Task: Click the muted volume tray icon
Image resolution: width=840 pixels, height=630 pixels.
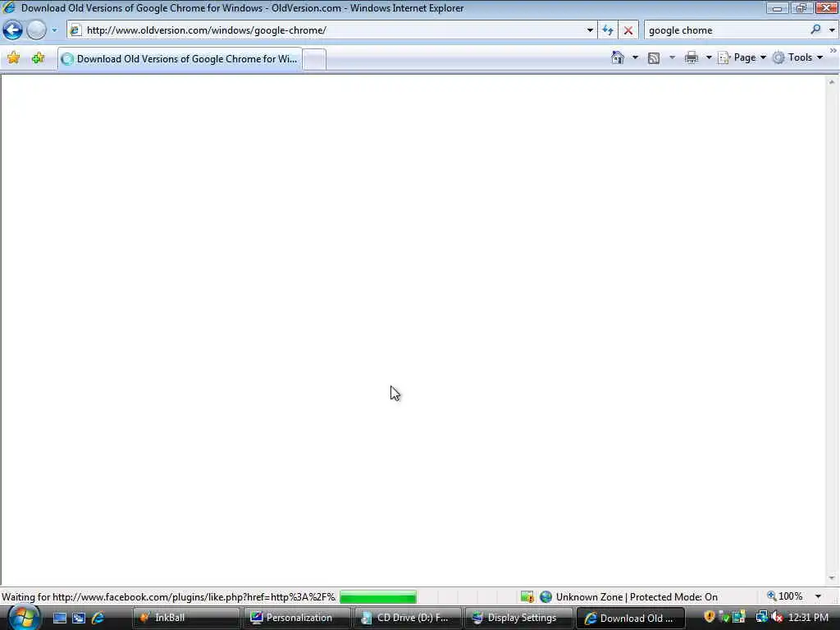Action: point(777,617)
